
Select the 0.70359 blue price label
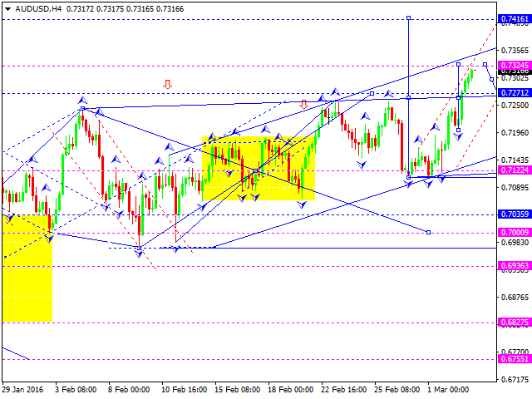tap(515, 214)
